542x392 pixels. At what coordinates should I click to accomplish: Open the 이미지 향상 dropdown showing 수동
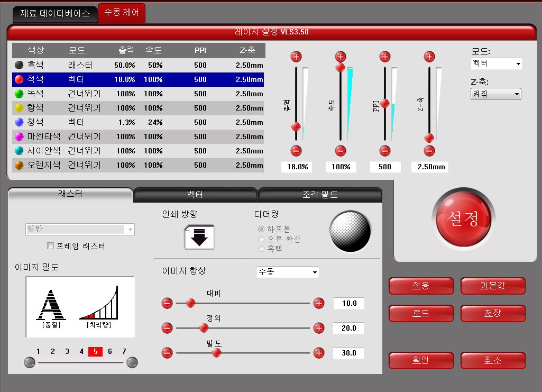(x=288, y=272)
